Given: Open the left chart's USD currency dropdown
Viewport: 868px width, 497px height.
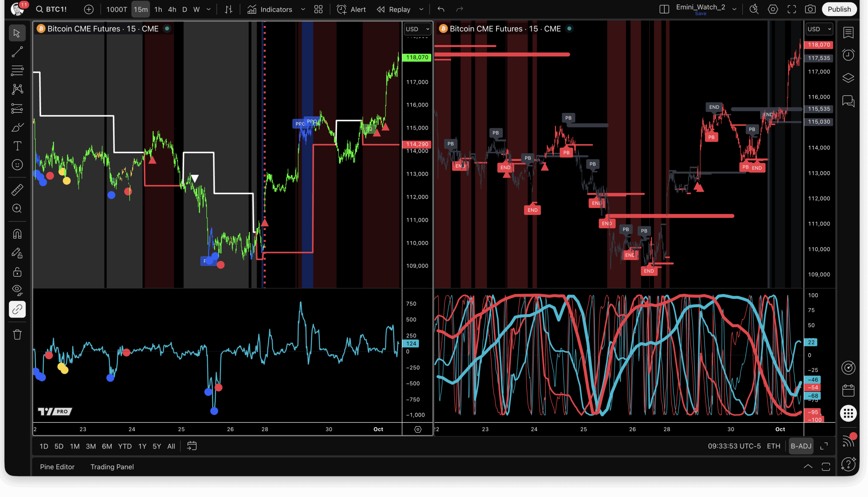Looking at the screenshot, I should click(417, 29).
